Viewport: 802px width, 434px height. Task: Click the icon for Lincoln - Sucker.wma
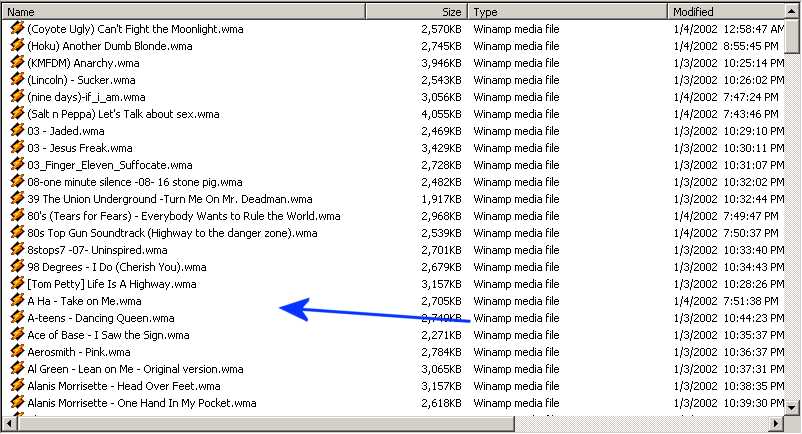(x=17, y=80)
